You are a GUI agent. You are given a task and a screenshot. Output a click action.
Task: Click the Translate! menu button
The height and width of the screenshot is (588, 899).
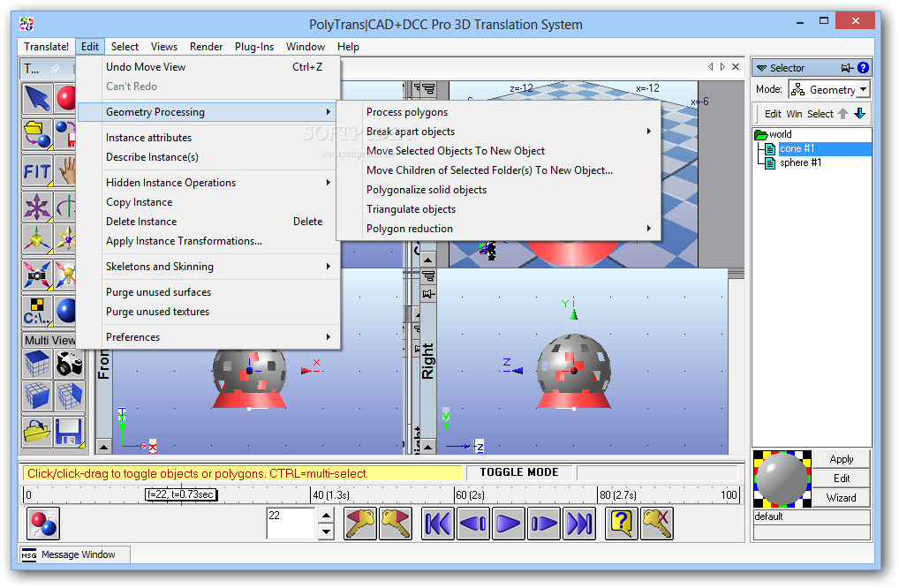47,47
